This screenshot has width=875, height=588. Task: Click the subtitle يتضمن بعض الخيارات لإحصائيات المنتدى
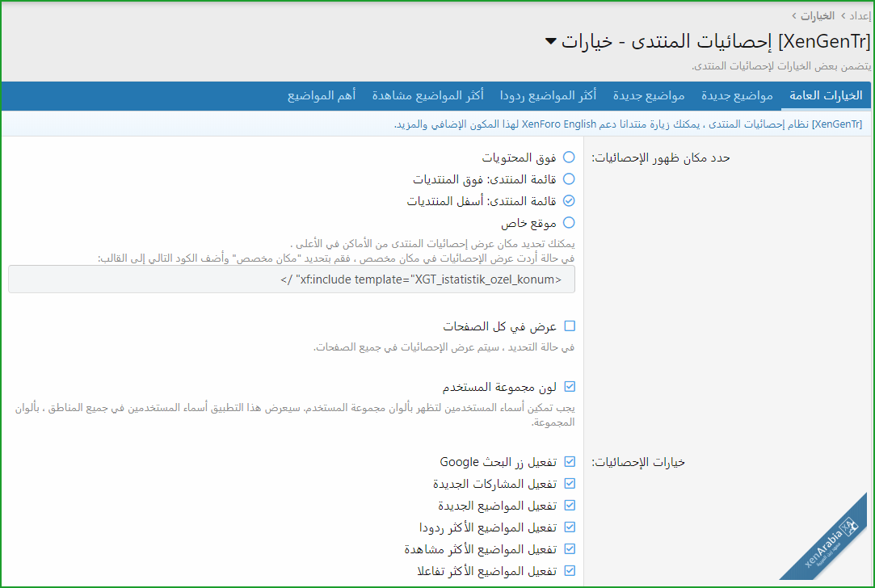781,66
